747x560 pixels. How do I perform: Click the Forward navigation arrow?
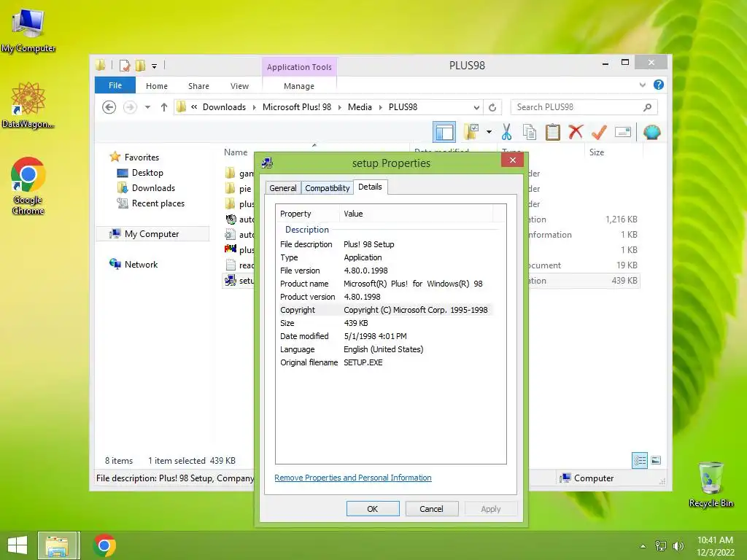tap(130, 107)
